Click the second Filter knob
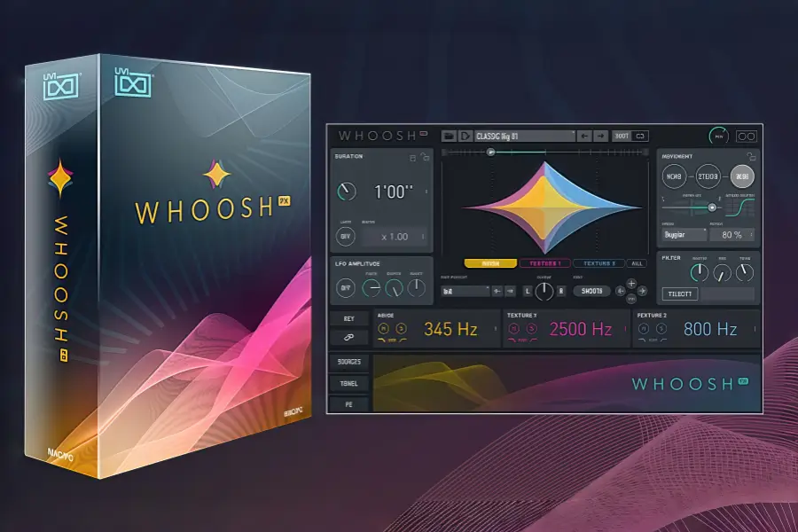The height and width of the screenshot is (532, 798). pyautogui.click(x=722, y=273)
